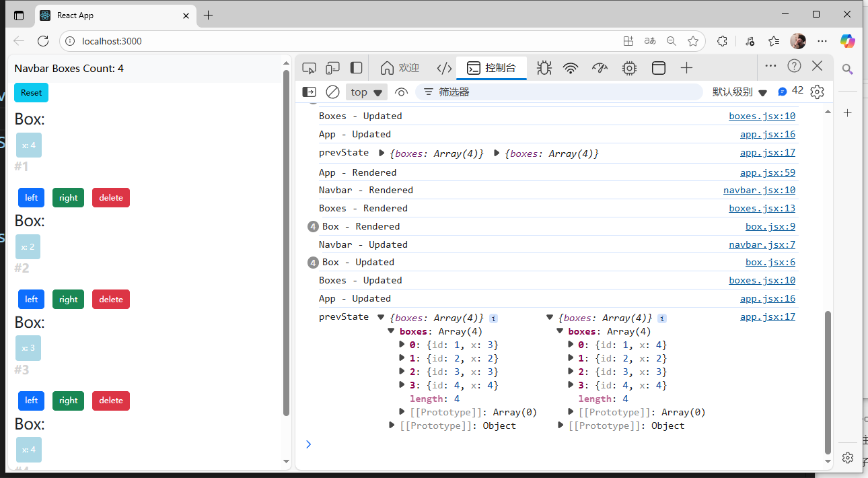This screenshot has width=868, height=478.
Task: Collapse the right expanded {boxes: Array(4)} object
Action: (550, 317)
